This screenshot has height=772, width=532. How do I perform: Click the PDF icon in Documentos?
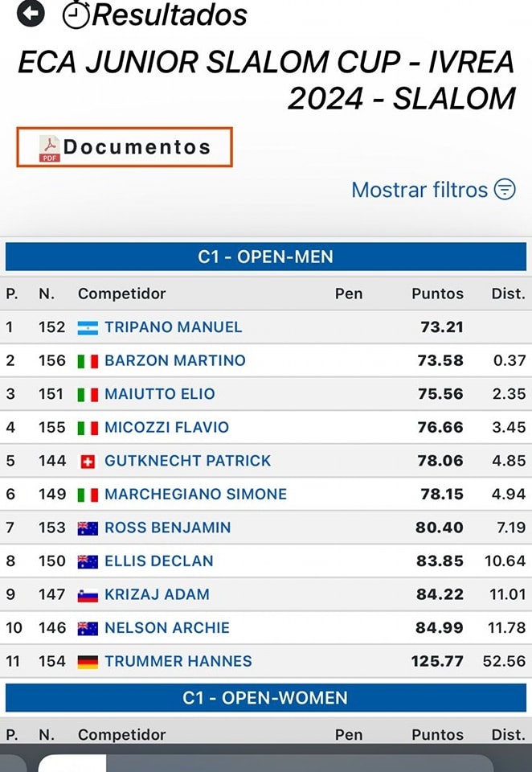[50, 149]
